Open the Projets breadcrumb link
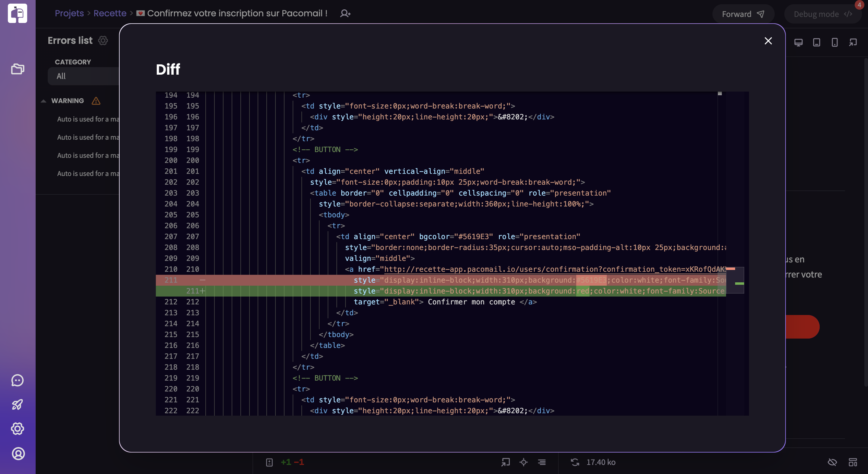Viewport: 868px width, 474px height. (69, 13)
